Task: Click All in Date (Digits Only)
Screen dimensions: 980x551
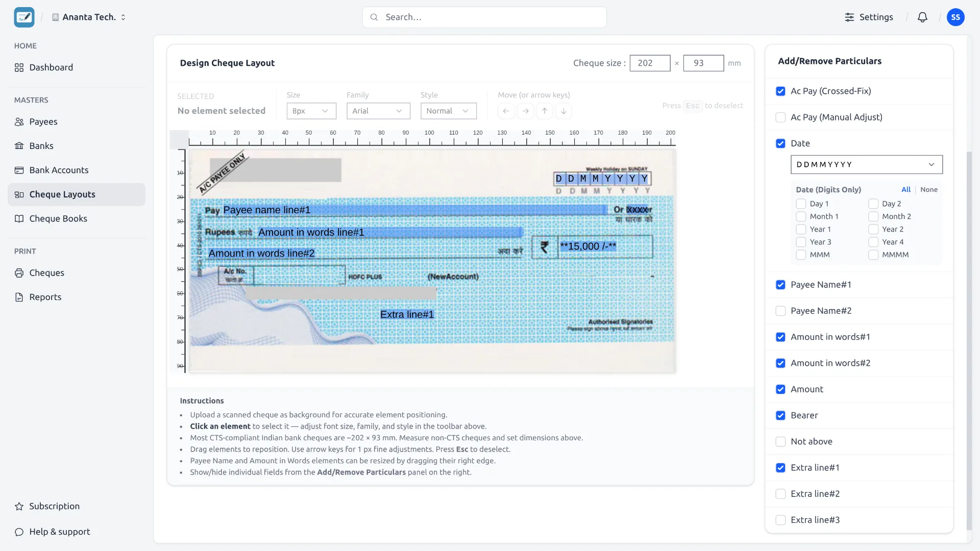Action: click(x=906, y=189)
